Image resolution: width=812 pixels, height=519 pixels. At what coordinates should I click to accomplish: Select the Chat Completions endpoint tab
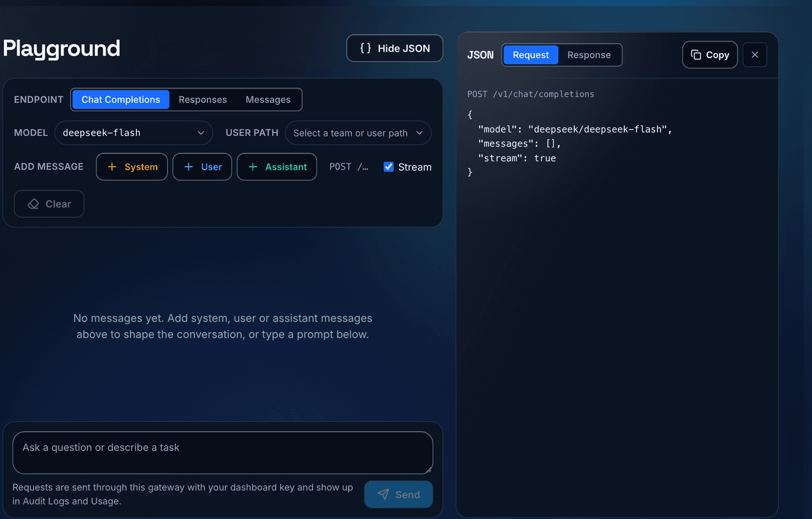[121, 99]
